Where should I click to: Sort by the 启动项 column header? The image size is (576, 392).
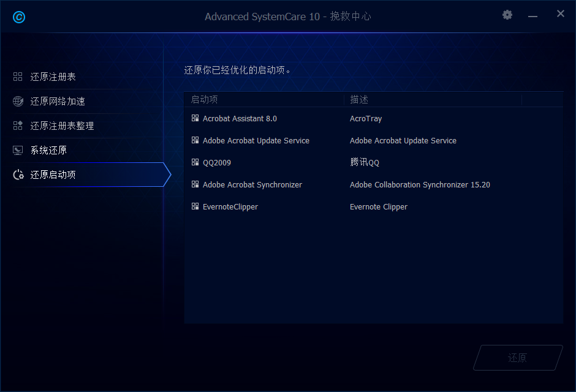264,99
